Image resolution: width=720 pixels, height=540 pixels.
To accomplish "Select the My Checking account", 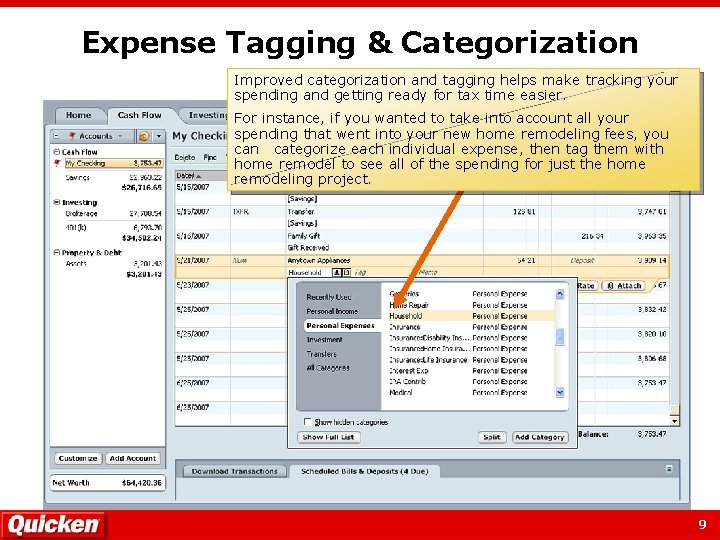I will (x=114, y=163).
